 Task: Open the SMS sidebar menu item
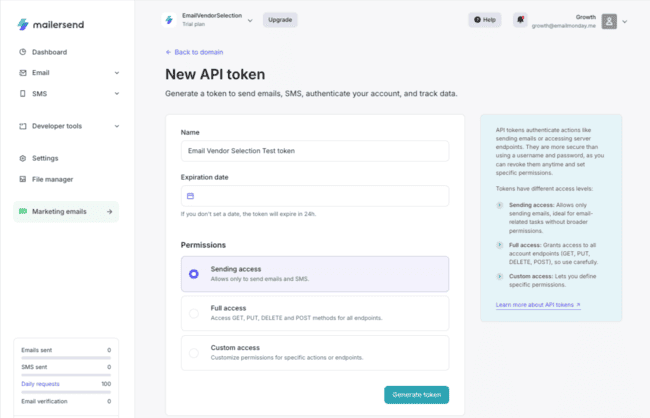[39, 93]
